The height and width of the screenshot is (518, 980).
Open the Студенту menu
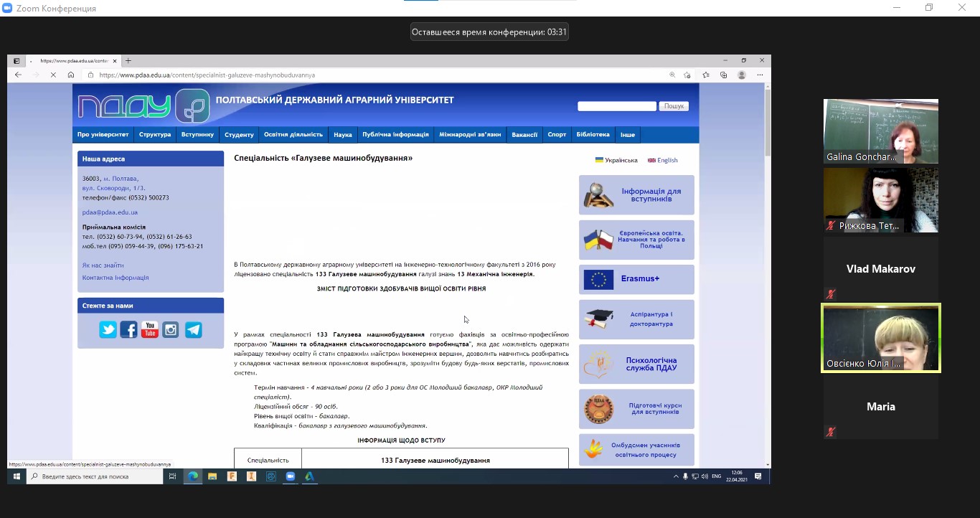pos(239,135)
